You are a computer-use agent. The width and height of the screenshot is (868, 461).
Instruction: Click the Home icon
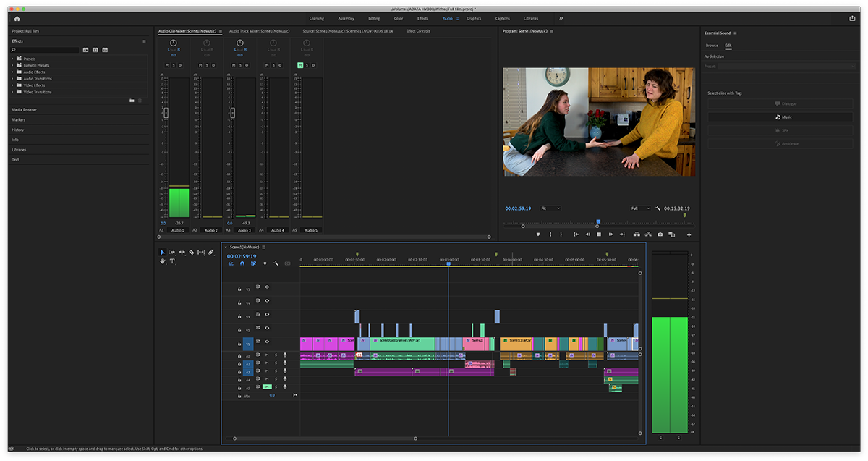pyautogui.click(x=17, y=18)
